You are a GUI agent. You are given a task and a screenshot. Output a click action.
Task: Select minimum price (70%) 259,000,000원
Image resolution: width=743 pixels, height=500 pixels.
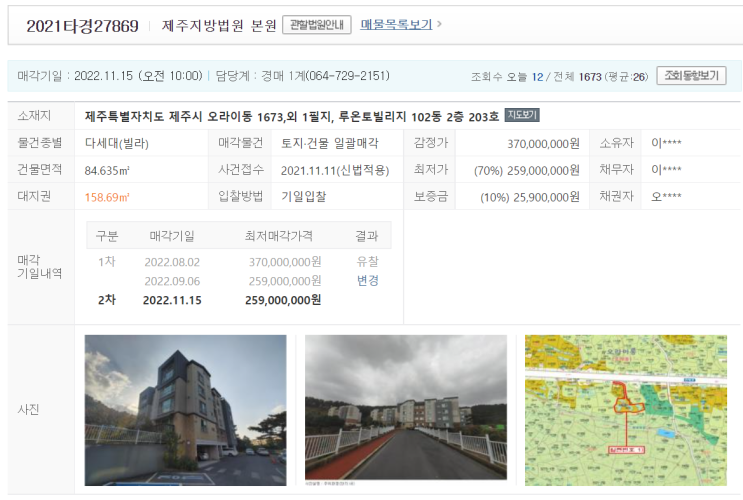tap(526, 170)
